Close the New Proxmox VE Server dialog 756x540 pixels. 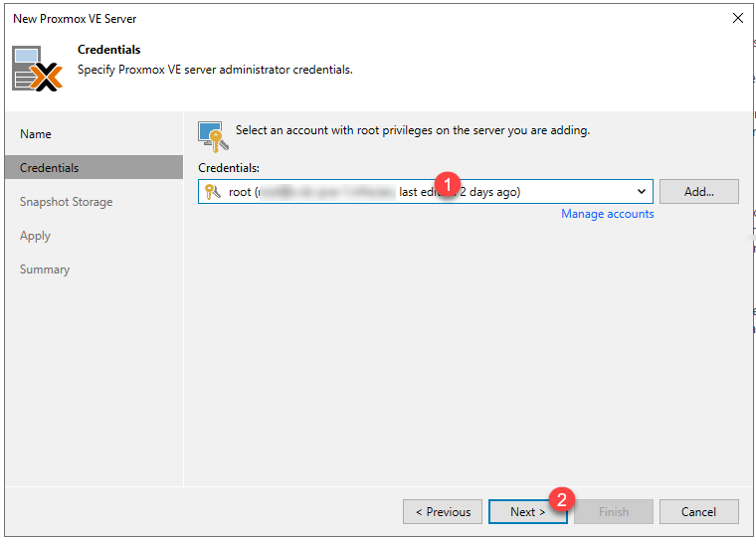[x=738, y=18]
